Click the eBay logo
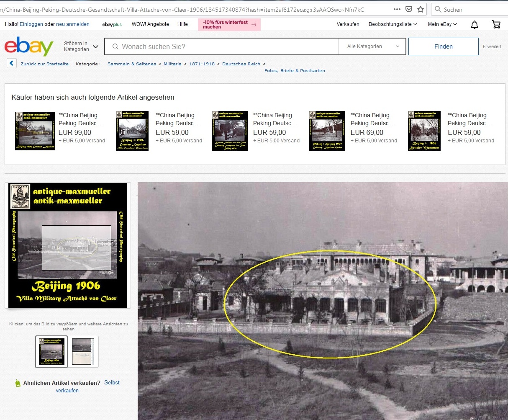508x420 pixels. (x=29, y=46)
